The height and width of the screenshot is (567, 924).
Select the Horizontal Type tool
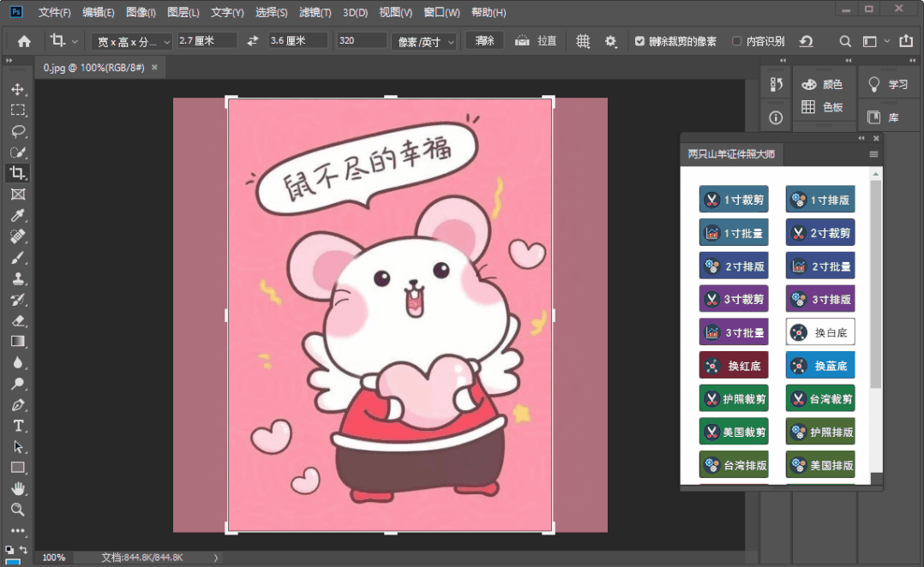pos(17,426)
